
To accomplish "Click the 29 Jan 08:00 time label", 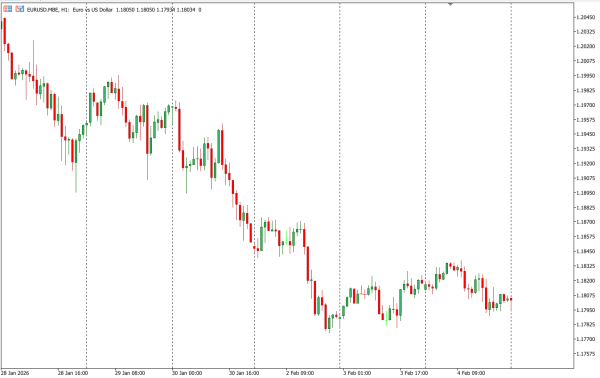I will 130,373.
